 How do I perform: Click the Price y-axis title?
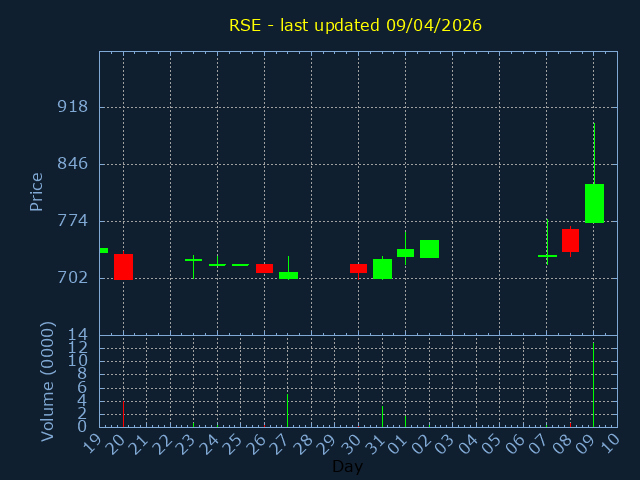37,192
